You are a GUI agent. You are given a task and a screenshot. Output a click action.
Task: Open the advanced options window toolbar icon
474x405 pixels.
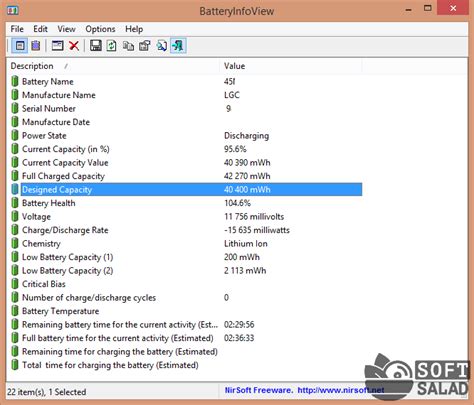tap(57, 46)
